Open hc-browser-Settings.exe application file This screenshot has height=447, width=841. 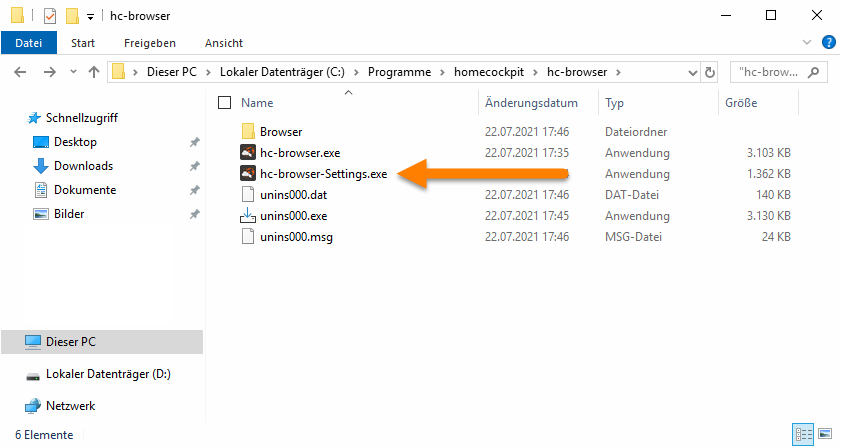click(x=322, y=173)
